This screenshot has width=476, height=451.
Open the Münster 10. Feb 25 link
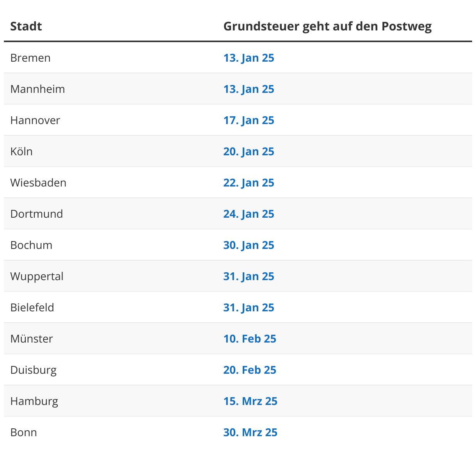click(x=250, y=339)
